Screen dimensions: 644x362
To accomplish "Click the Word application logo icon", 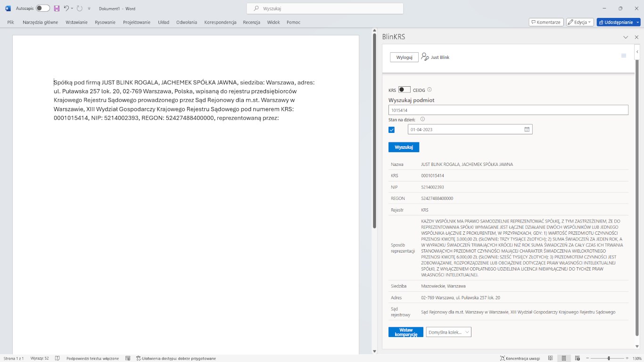I will coord(8,8).
